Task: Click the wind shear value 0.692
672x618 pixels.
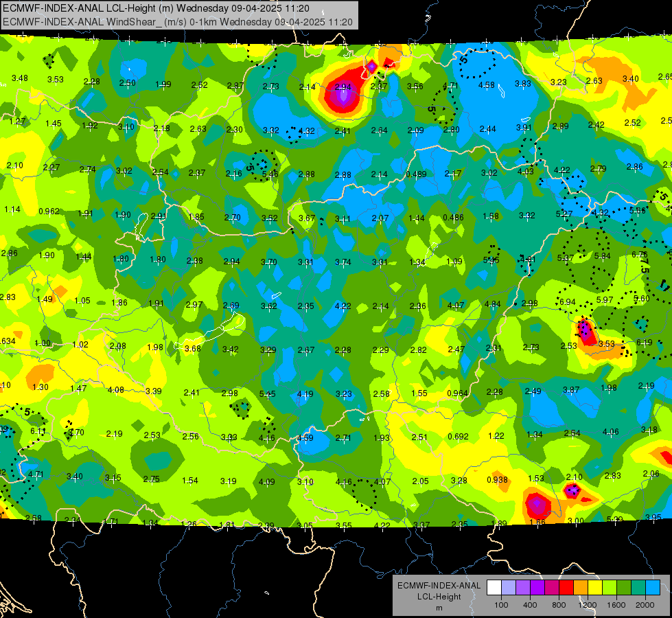Action: 458,437
